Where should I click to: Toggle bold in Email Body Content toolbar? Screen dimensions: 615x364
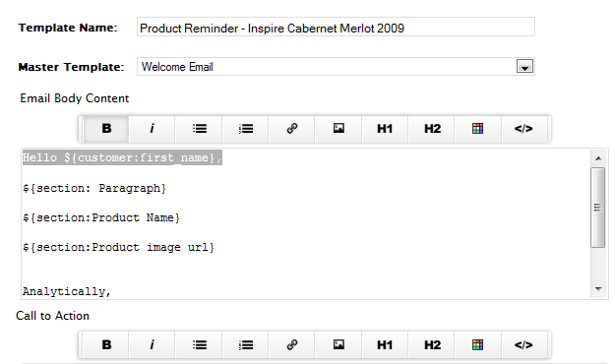(106, 129)
